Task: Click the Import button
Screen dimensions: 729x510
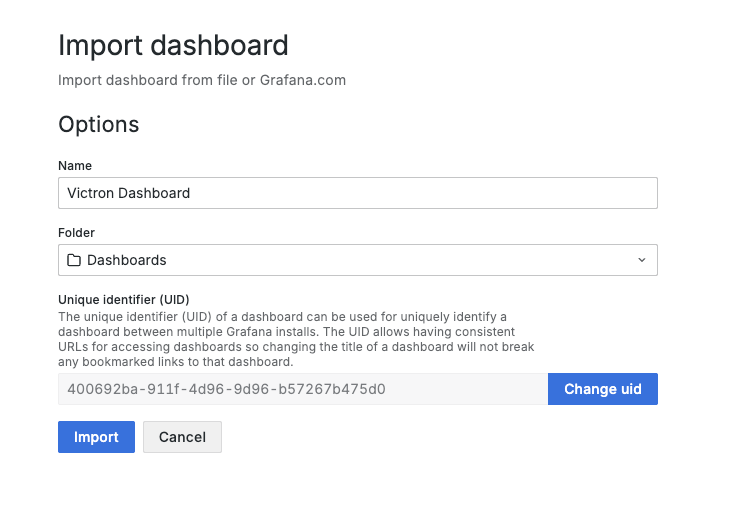Action: pyautogui.click(x=96, y=437)
